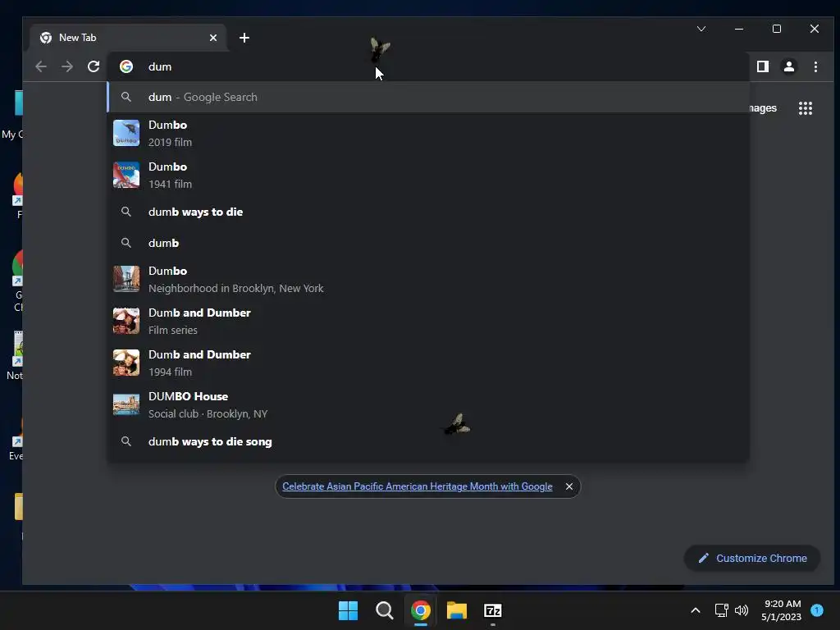This screenshot has height=630, width=840.
Task: Reload the page with the refresh icon
Action: coord(94,66)
